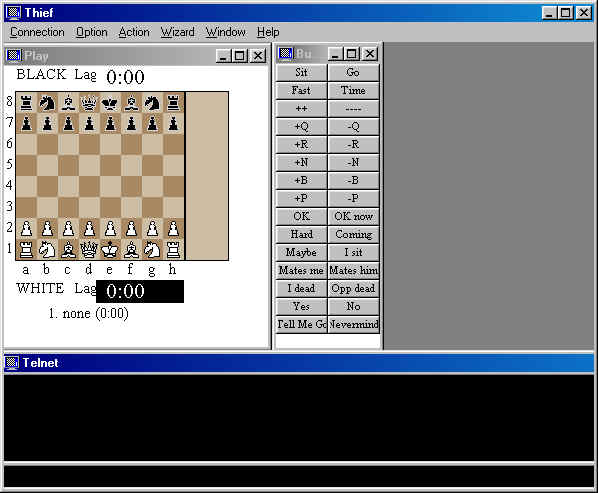Screen dimensions: 598x493
Task: Click the Thief title bar application icon
Action: (13, 13)
